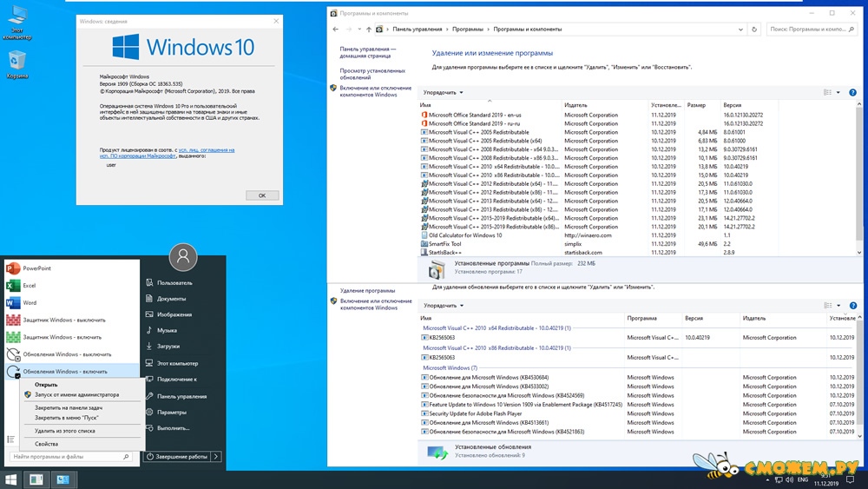Click the help icon in lower updates list
Image resolution: width=868 pixels, height=489 pixels.
853,306
